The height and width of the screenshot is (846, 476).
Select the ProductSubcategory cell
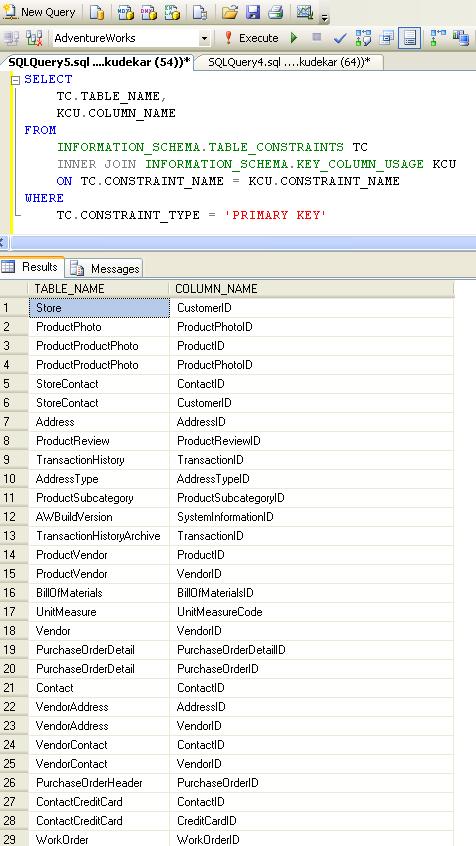99,497
